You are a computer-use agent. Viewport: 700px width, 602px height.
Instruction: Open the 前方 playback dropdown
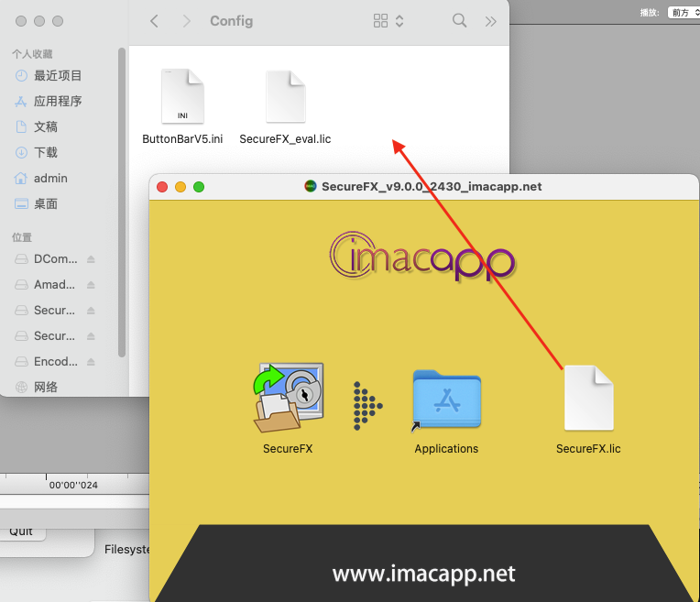pyautogui.click(x=684, y=13)
